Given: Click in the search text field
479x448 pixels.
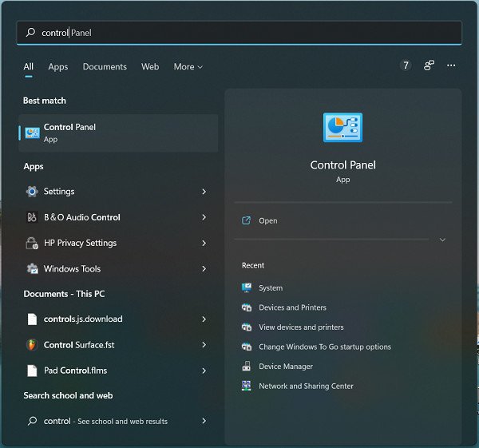Looking at the screenshot, I should tap(239, 33).
